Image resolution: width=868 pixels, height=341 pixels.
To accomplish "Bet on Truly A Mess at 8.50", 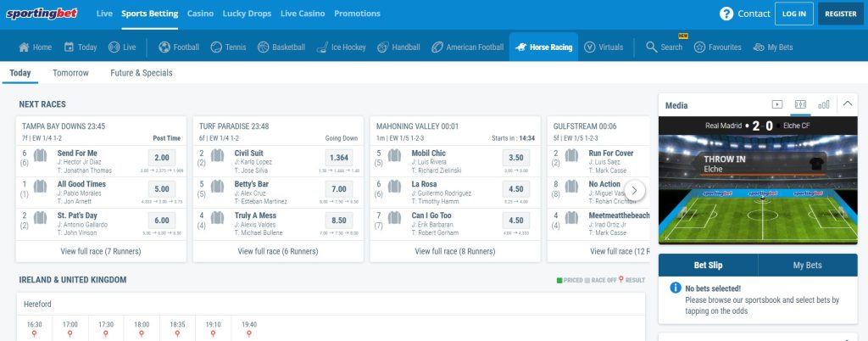I will point(339,221).
